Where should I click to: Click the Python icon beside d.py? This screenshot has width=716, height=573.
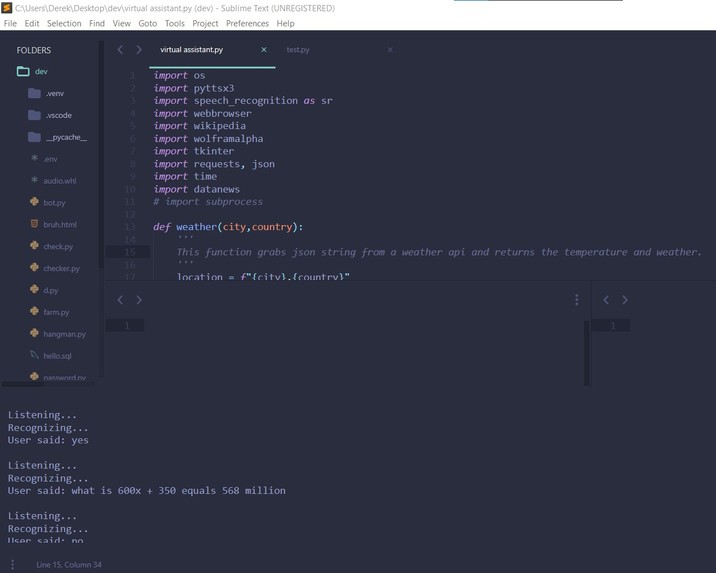coord(34,289)
